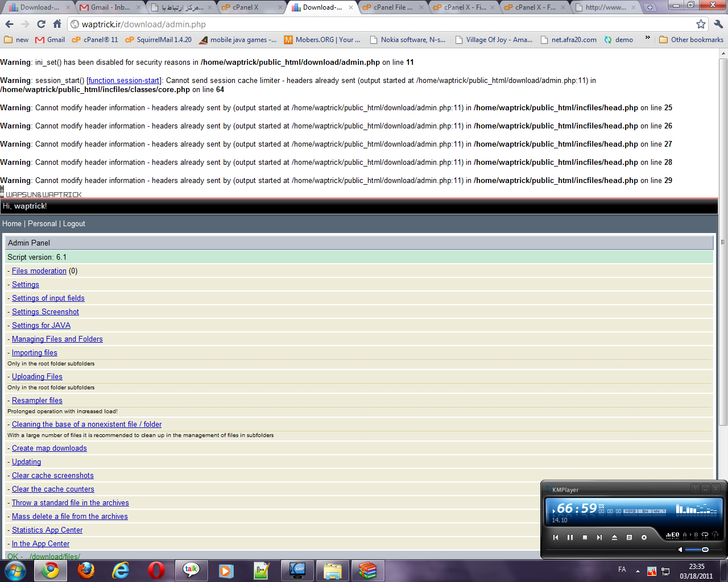Viewport: 728px width, 582px height.
Task: Switch to the Gmail Inbox tab
Action: coord(108,7)
